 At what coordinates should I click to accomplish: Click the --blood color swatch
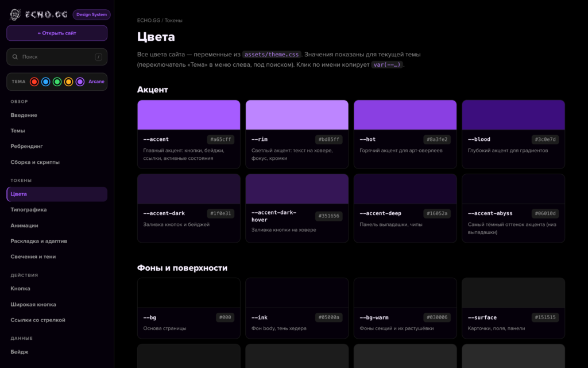[x=513, y=115]
